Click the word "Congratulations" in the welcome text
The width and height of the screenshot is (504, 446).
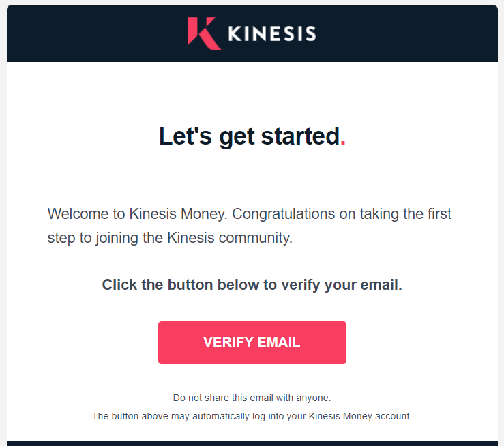tap(284, 214)
